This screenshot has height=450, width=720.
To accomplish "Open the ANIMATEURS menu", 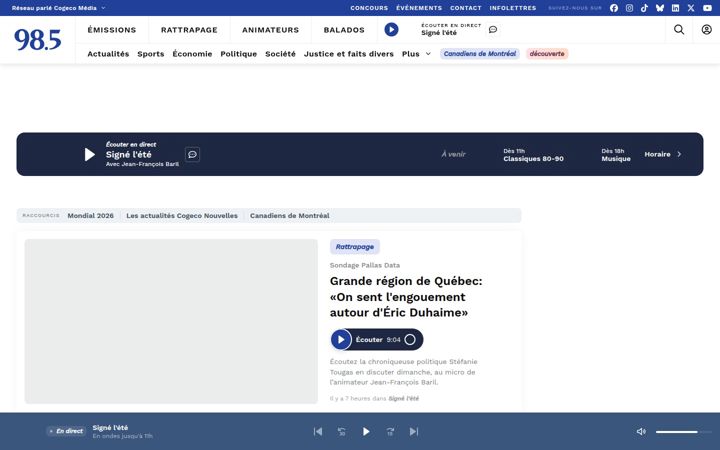I will pyautogui.click(x=270, y=30).
